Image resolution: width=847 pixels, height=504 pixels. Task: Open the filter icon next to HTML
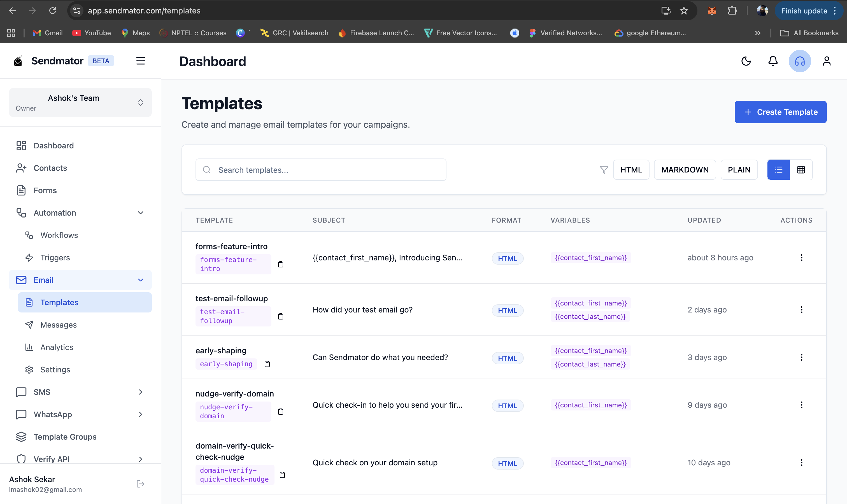coord(604,169)
